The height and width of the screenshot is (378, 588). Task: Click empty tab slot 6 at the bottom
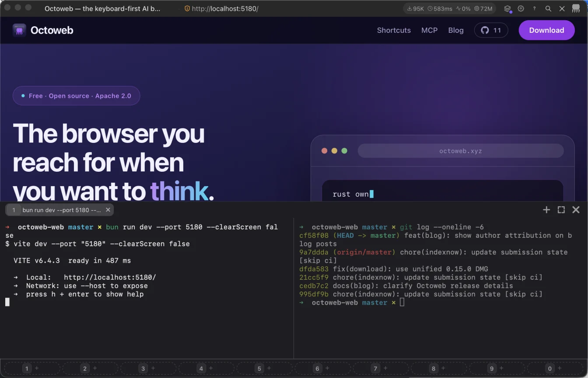click(x=323, y=368)
